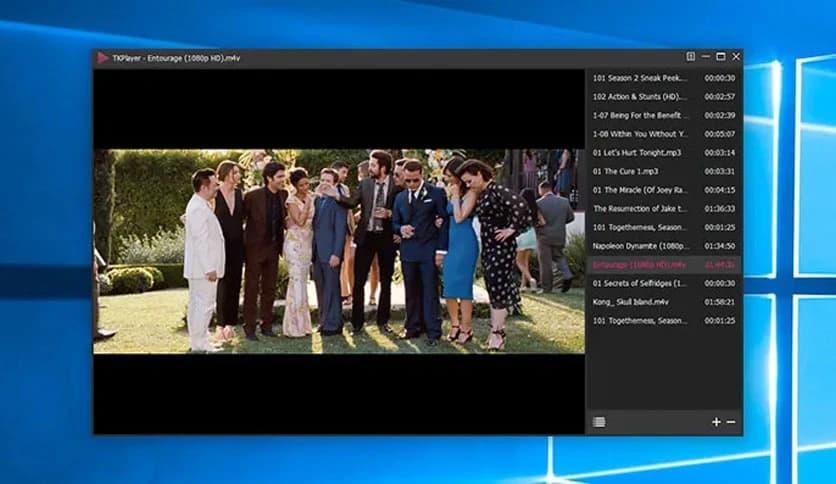Click the TKPlayer logo icon in title bar
Screen dimensions: 836x484
[x=102, y=58]
